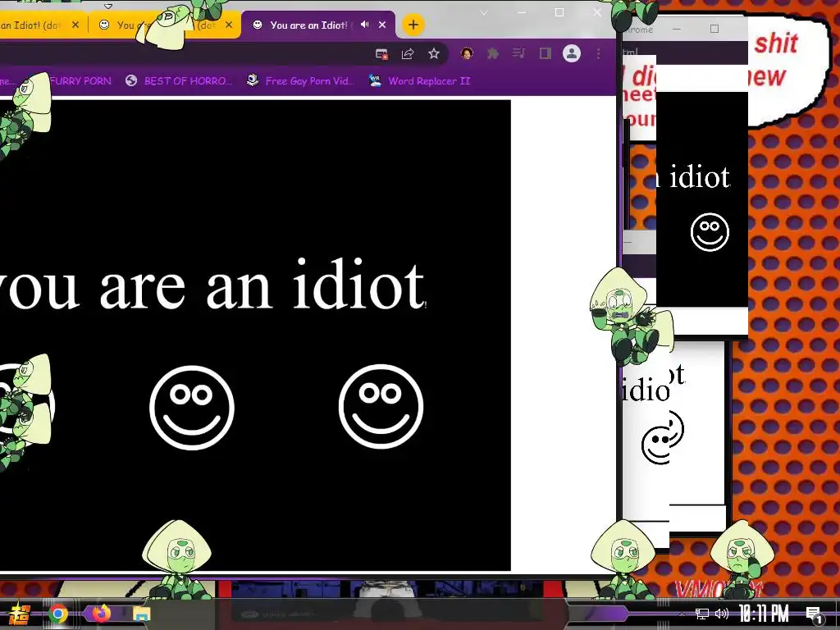Open Chrome from the taskbar
This screenshot has height=630, width=840.
pyautogui.click(x=58, y=614)
